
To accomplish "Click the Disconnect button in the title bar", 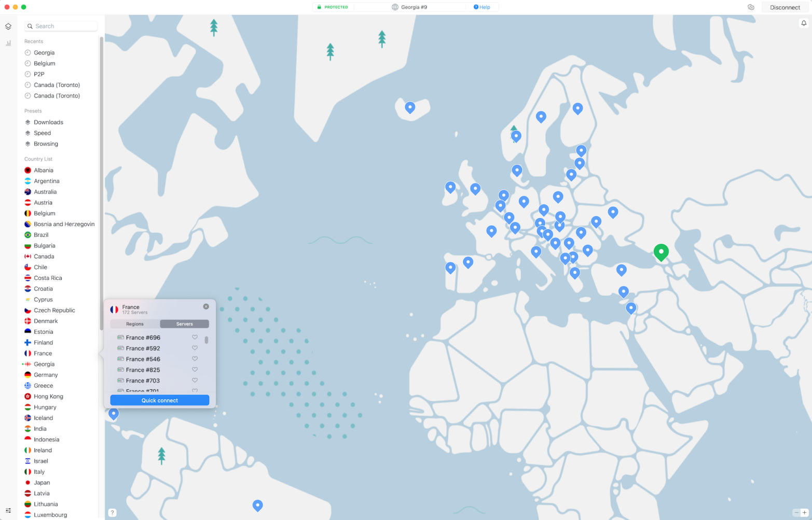I will [x=785, y=7].
